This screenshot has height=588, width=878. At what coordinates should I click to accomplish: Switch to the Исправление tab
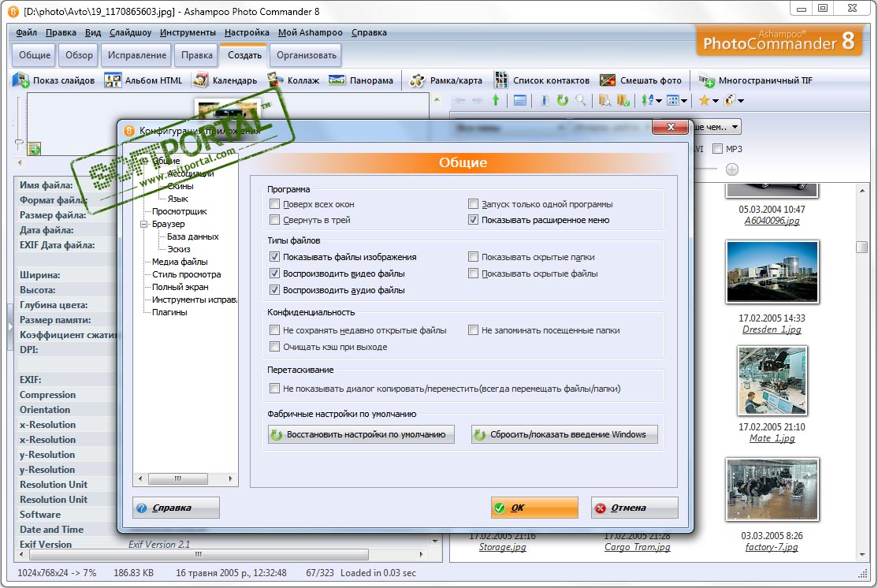(x=137, y=55)
